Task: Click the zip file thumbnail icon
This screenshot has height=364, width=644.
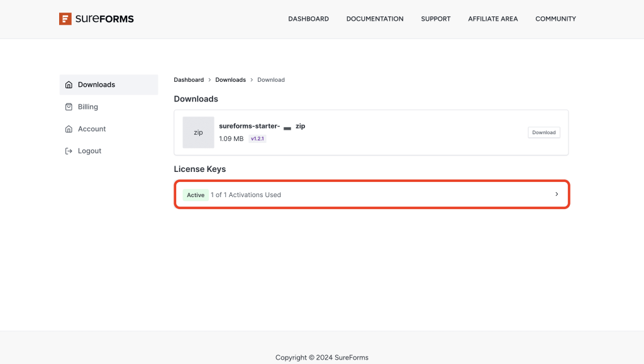Action: coord(198,132)
